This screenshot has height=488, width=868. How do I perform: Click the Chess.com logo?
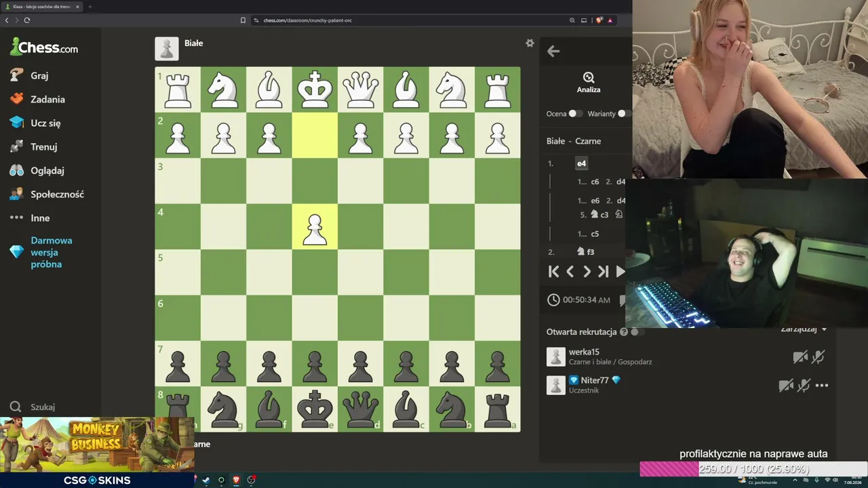click(x=44, y=47)
